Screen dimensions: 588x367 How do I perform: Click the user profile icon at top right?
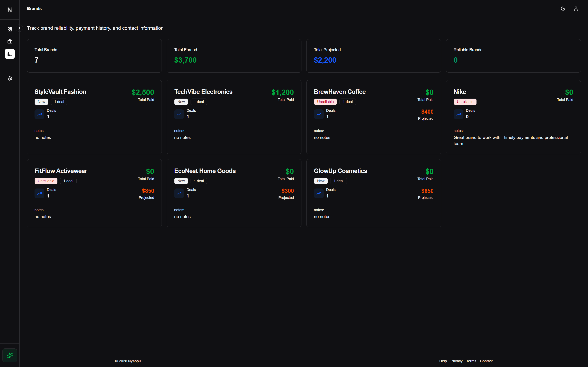pos(576,9)
